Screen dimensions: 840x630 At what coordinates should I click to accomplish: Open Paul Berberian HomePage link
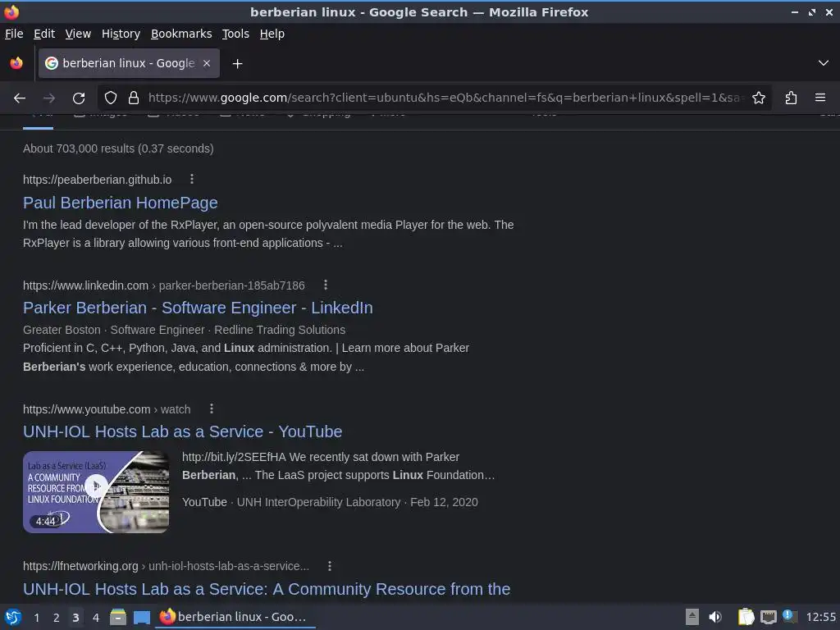[121, 203]
